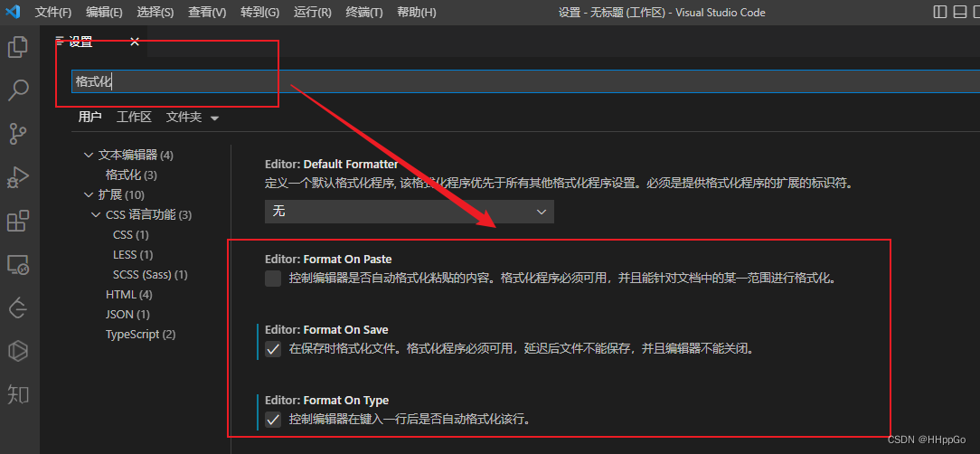
Task: Click the Editor: Format On Type title
Action: pos(327,401)
